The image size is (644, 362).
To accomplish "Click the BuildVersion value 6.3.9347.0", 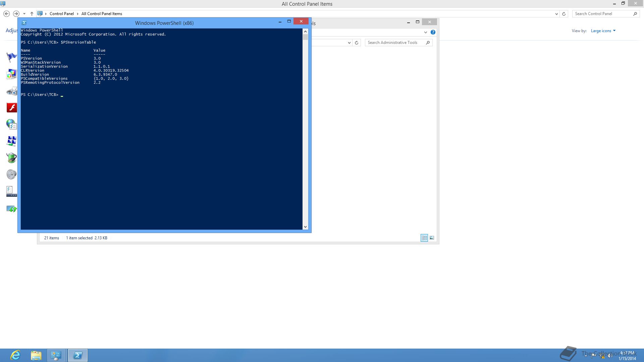I will click(x=105, y=74).
